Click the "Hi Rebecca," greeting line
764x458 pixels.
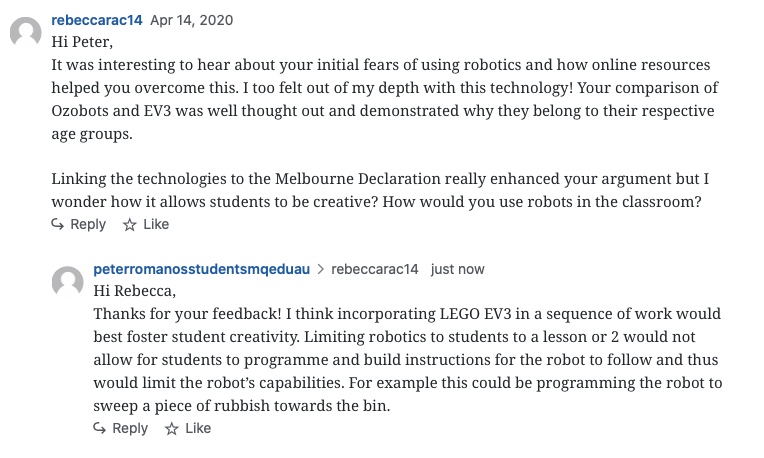click(133, 291)
